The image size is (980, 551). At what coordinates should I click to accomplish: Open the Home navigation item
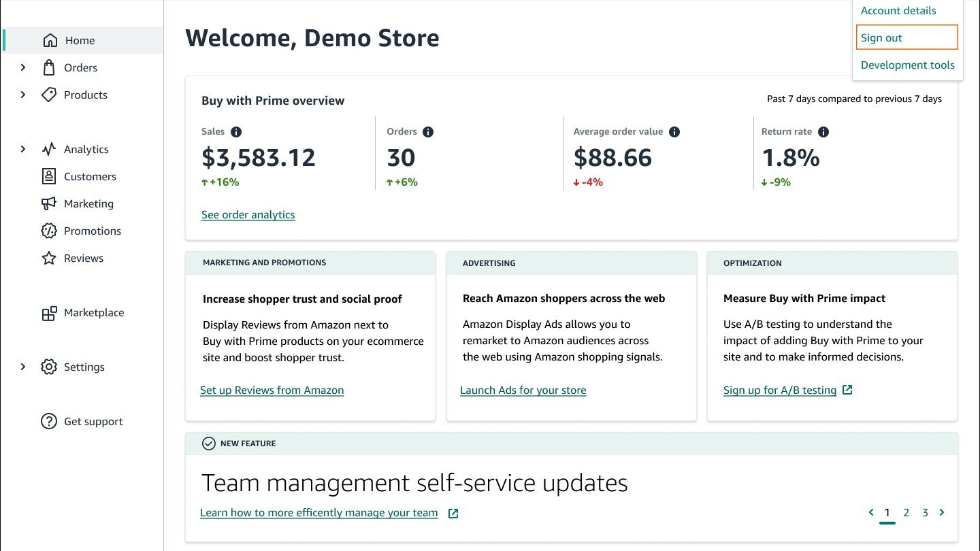coord(83,40)
